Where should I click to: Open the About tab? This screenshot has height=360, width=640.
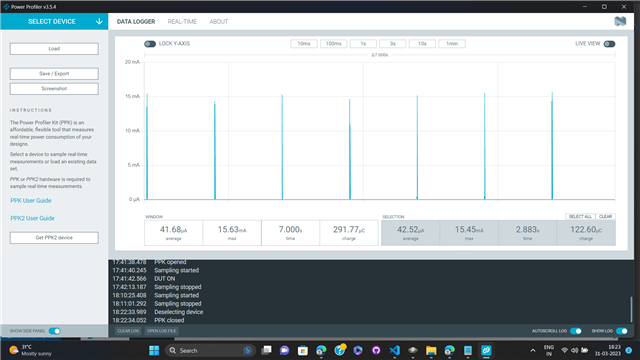pyautogui.click(x=219, y=22)
